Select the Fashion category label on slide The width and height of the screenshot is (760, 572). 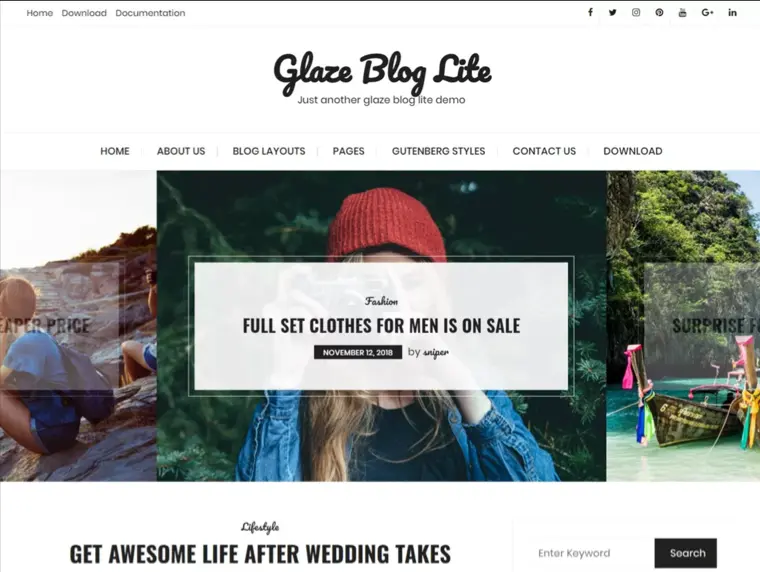click(x=381, y=301)
